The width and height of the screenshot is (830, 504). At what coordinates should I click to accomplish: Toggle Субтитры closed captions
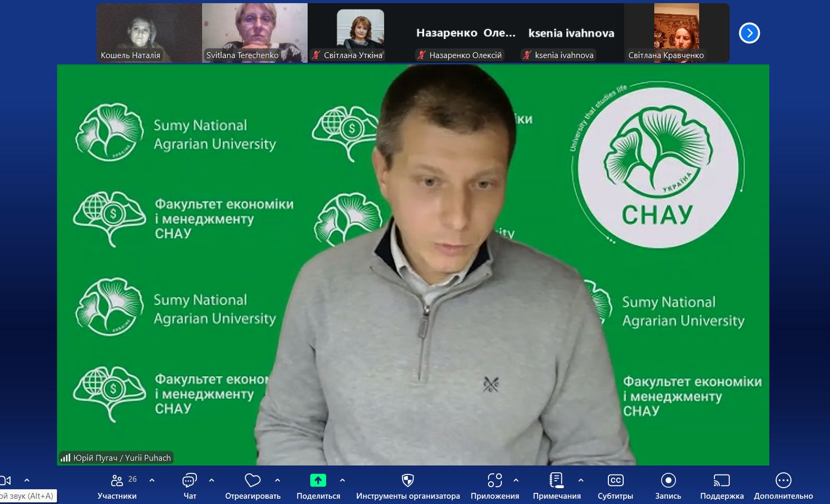coord(615,480)
